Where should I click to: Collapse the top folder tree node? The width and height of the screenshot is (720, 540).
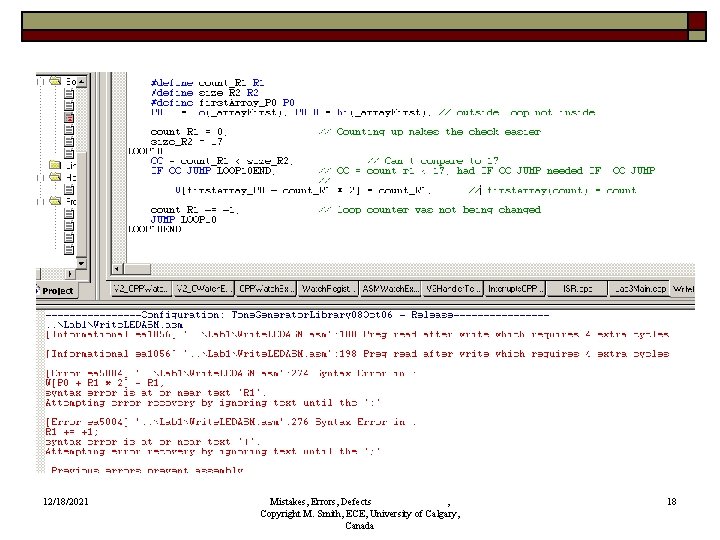point(40,82)
